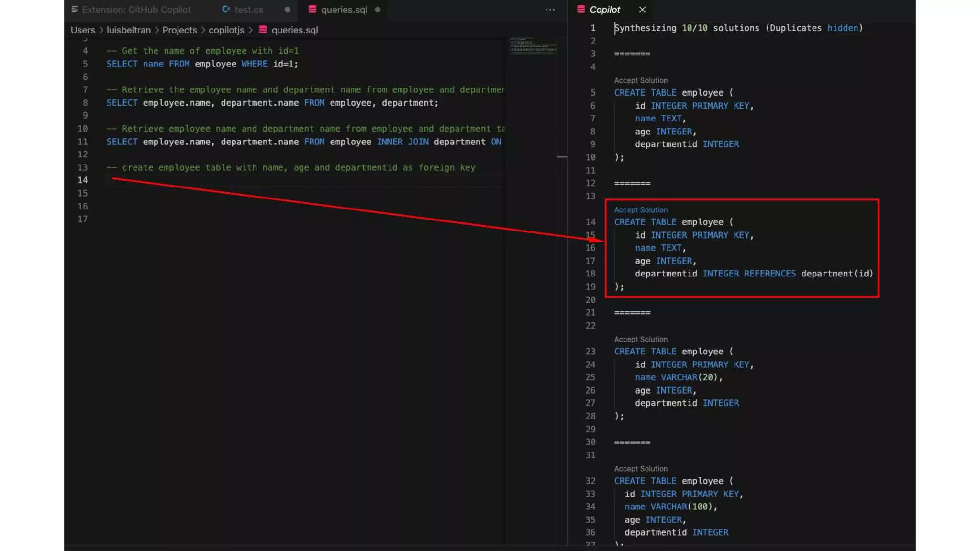
Task: Open the editor More Actions ellipsis menu
Action: click(x=550, y=10)
